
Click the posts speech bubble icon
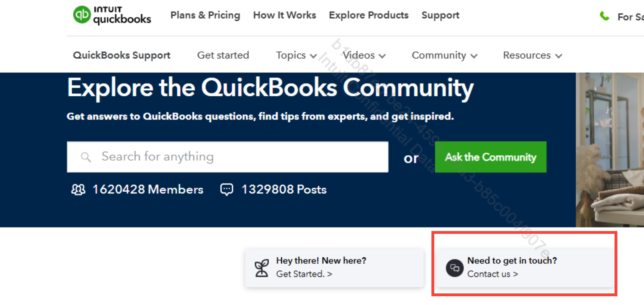pos(226,190)
